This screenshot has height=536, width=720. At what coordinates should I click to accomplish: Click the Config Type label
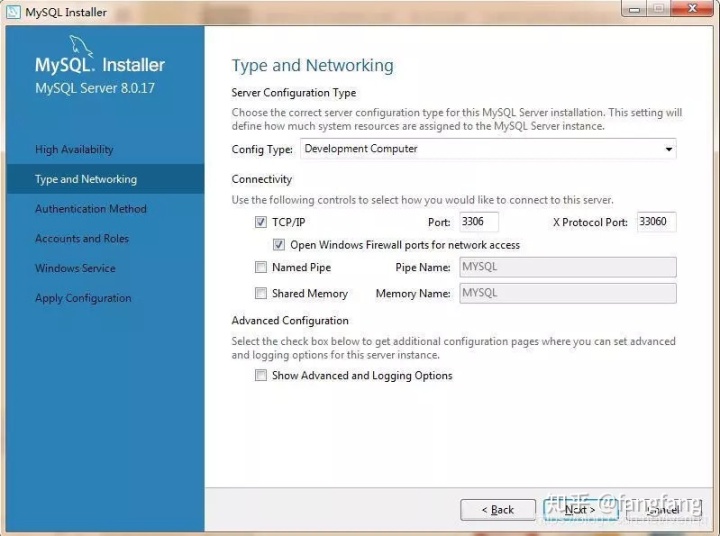(262, 150)
